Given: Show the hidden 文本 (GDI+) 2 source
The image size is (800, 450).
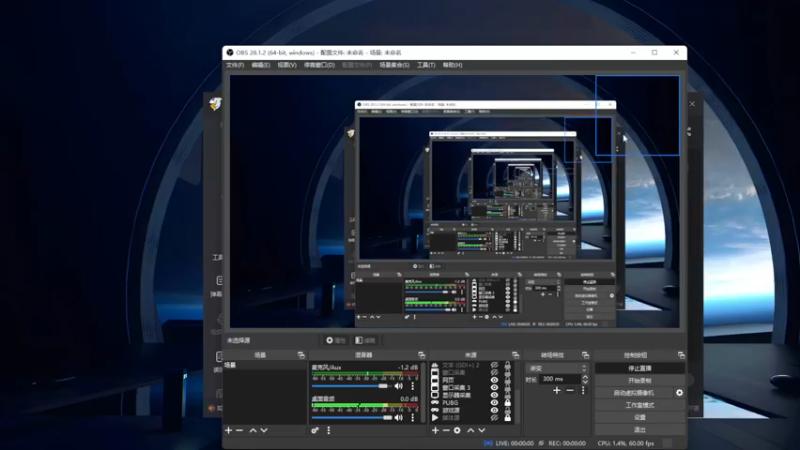Looking at the screenshot, I should click(x=494, y=365).
